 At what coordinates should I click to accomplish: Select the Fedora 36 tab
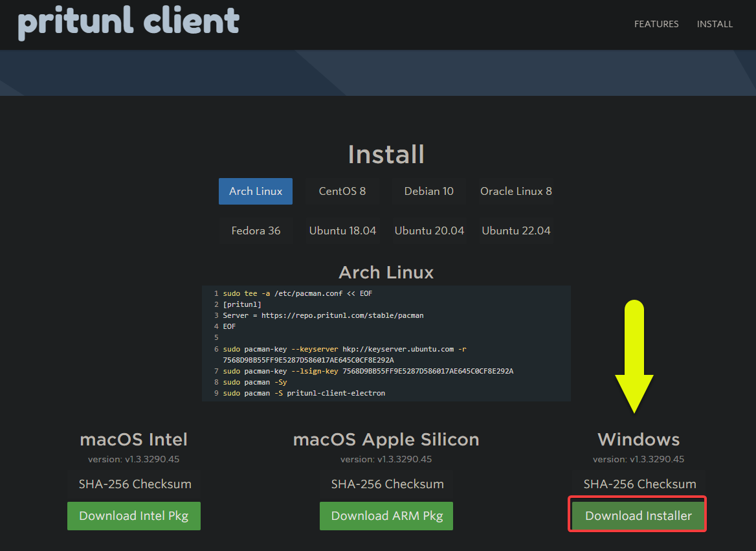point(256,231)
